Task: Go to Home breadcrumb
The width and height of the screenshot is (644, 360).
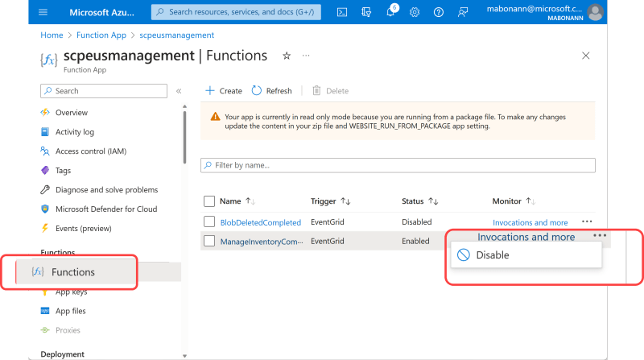Action: [x=52, y=35]
